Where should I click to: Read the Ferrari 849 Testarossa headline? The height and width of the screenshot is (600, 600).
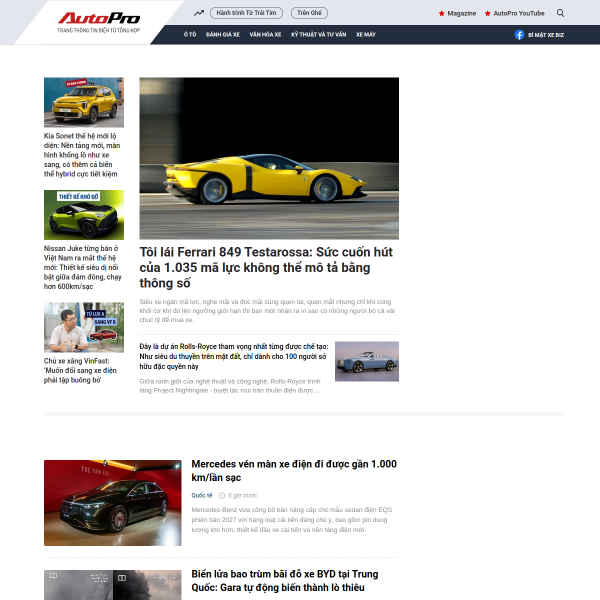[x=266, y=267]
